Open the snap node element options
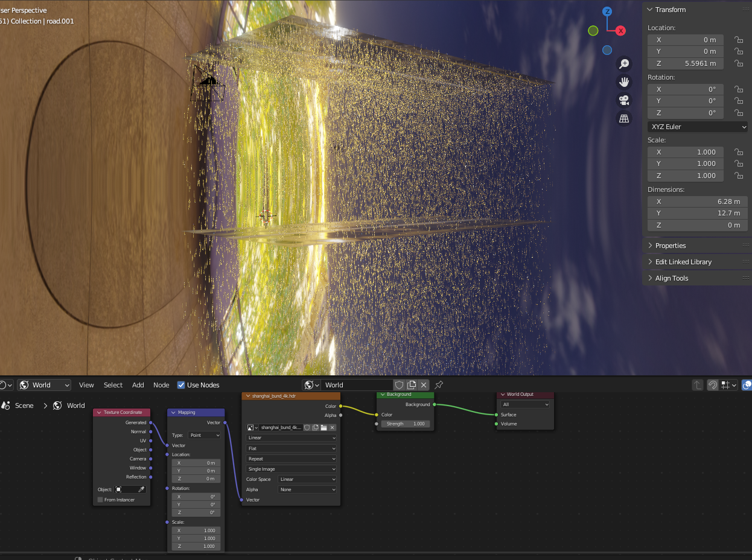Image resolution: width=752 pixels, height=560 pixels. pyautogui.click(x=729, y=385)
